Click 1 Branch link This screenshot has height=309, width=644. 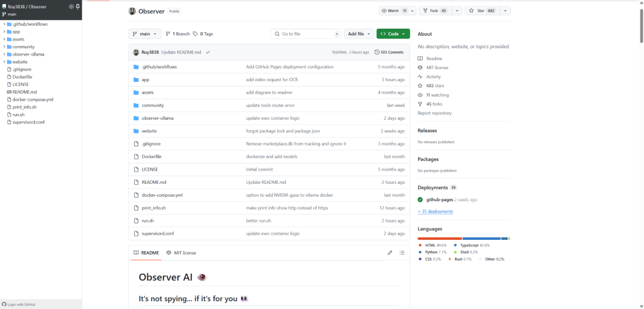point(178,33)
